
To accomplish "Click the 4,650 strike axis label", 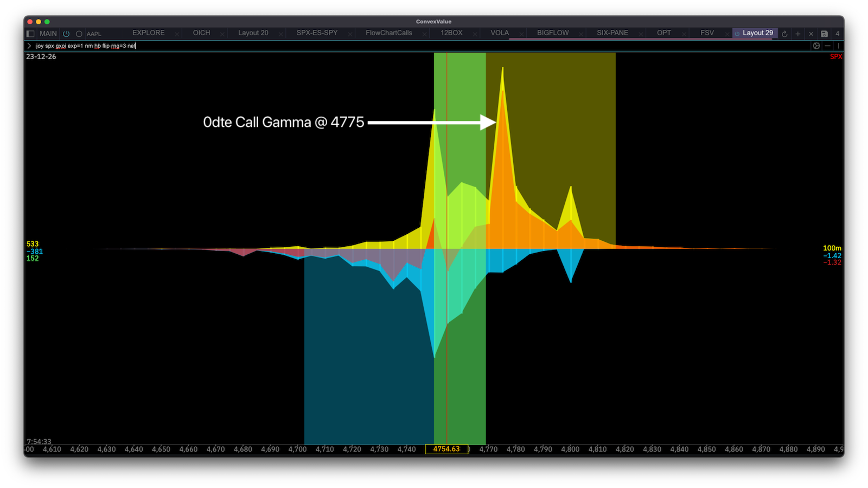I will tap(161, 450).
